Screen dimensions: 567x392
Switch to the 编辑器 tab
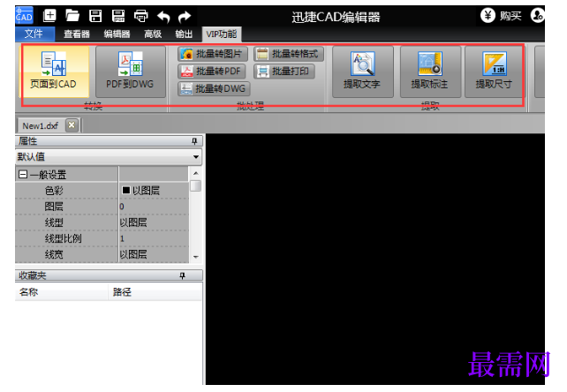tap(117, 34)
